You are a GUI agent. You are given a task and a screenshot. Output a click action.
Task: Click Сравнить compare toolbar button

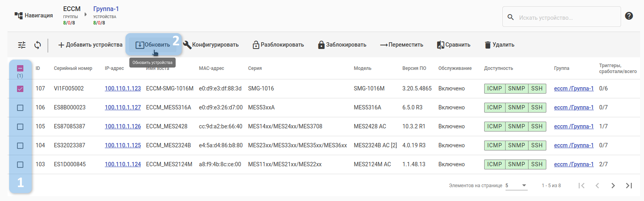tap(454, 45)
